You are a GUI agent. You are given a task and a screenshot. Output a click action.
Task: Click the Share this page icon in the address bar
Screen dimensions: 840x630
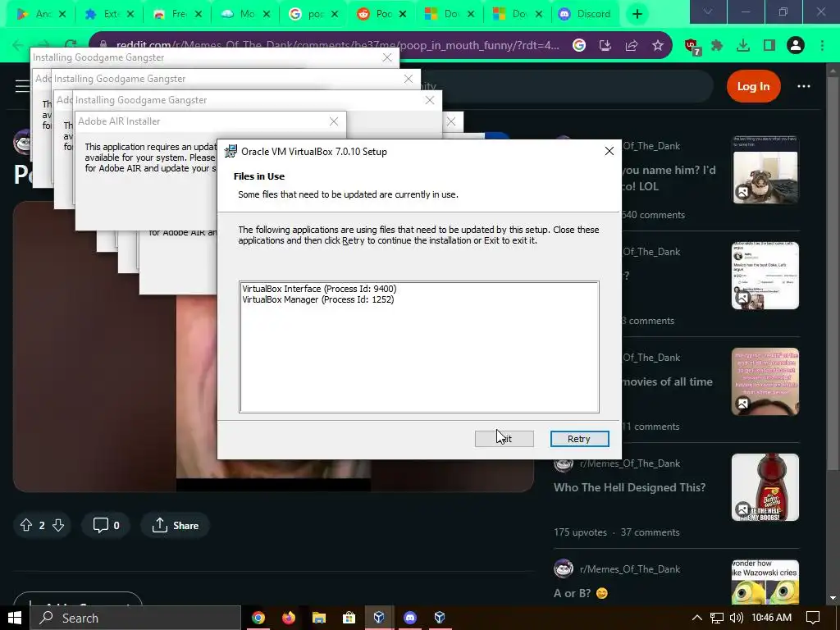[632, 46]
